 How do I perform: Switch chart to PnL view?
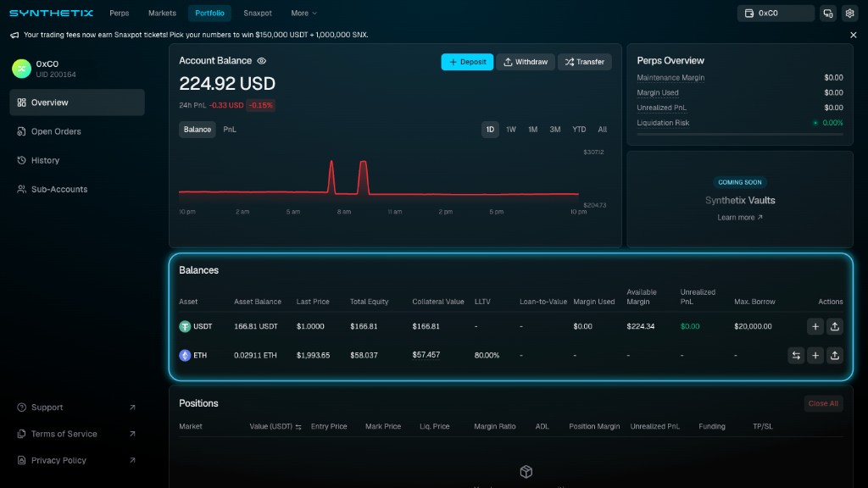click(230, 130)
